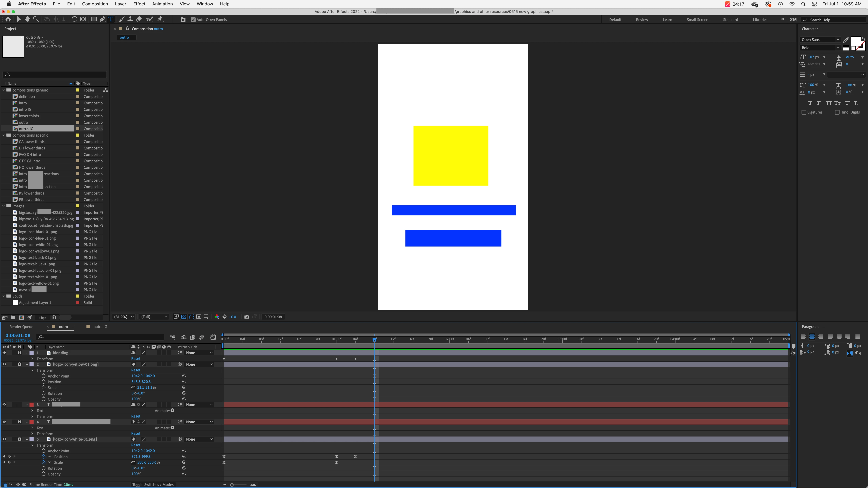Select the Rotation tool
This screenshot has height=488, width=868.
(x=74, y=19)
